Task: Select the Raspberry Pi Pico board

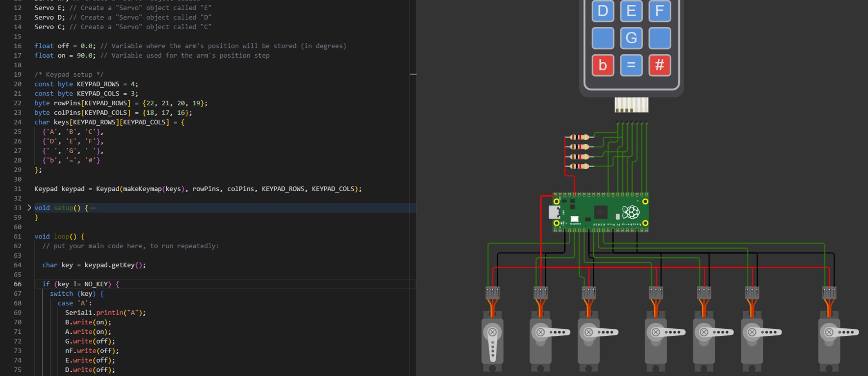Action: pyautogui.click(x=600, y=213)
